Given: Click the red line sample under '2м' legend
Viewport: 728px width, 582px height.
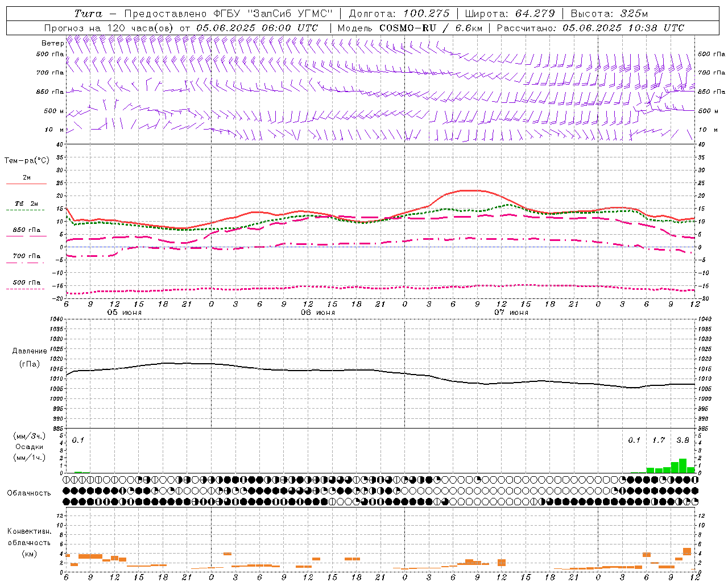Looking at the screenshot, I should point(26,184).
